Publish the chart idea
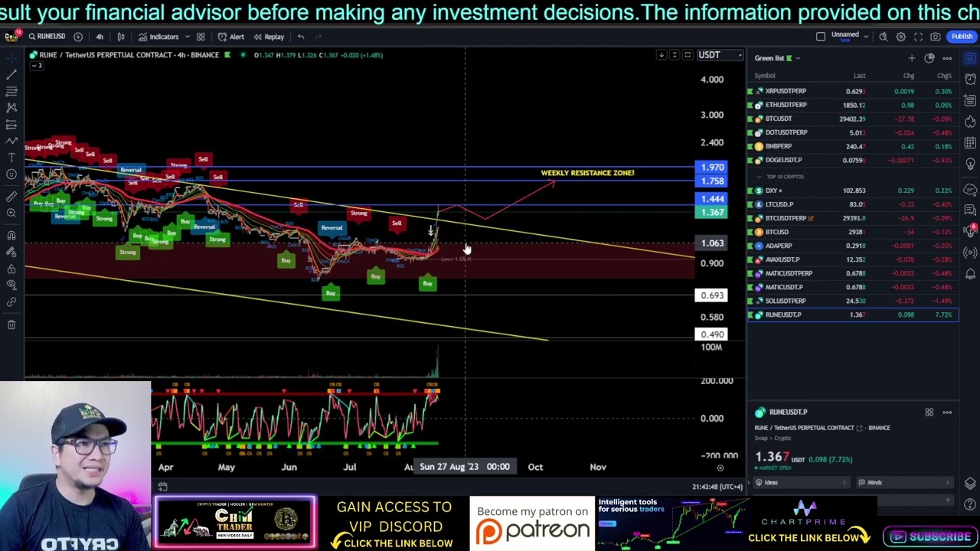The image size is (980, 551). [x=962, y=37]
